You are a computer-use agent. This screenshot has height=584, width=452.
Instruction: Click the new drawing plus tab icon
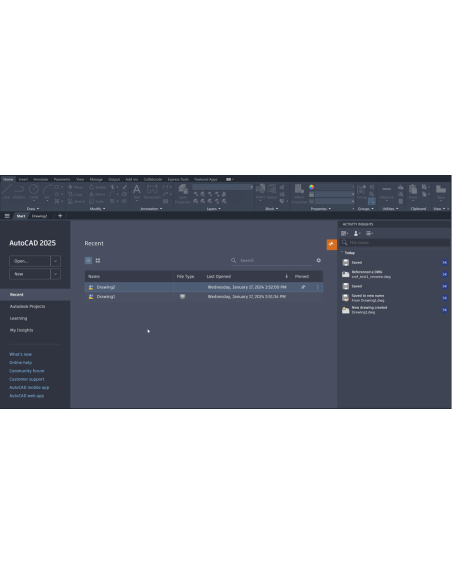click(60, 216)
